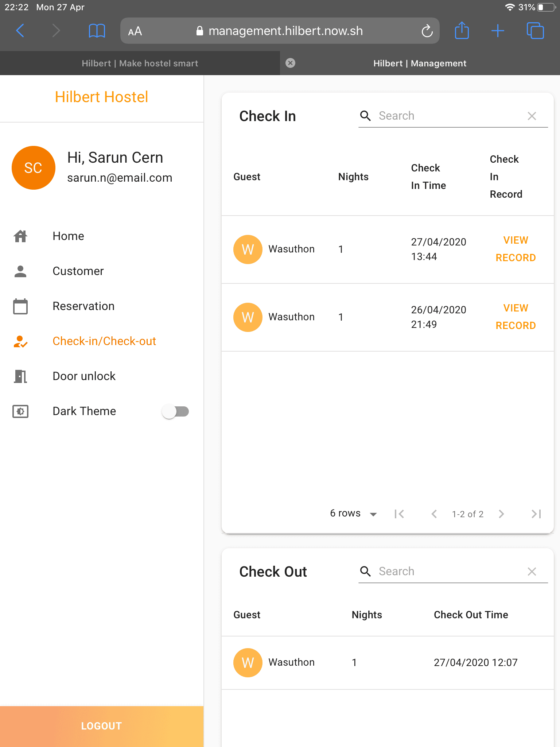Screen dimensions: 560x747
Task: Clear the Check In search with the X
Action: tap(532, 116)
